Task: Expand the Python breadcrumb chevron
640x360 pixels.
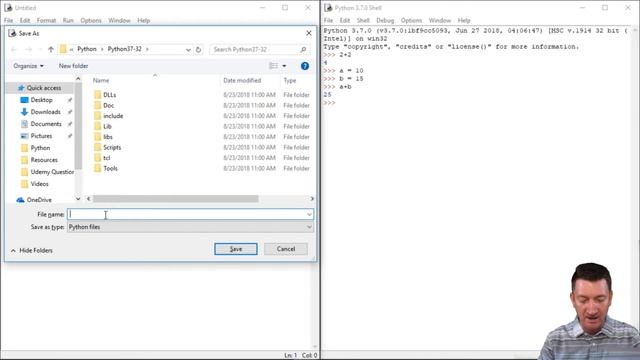Action: pos(102,49)
